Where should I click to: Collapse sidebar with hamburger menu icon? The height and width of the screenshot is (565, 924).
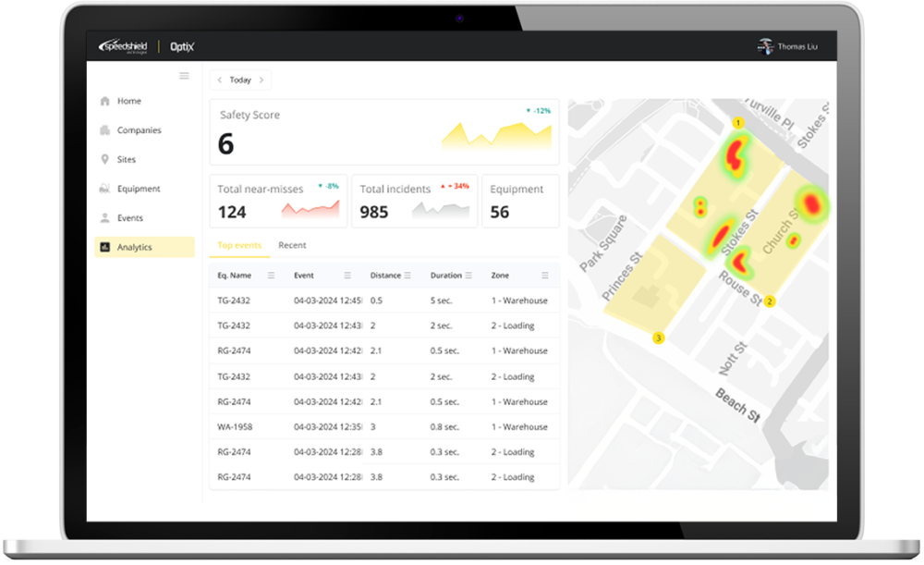click(184, 76)
